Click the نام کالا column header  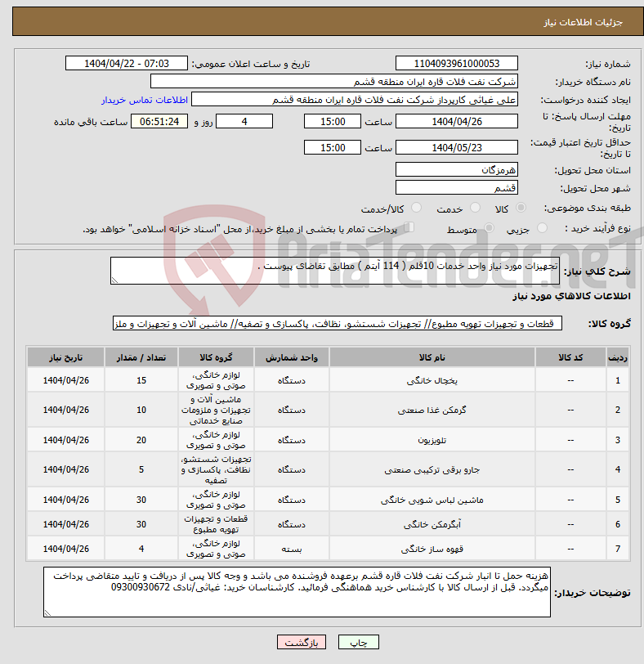coord(432,357)
